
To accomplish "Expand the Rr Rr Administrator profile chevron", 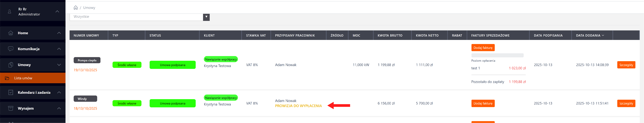I will pyautogui.click(x=57, y=12).
